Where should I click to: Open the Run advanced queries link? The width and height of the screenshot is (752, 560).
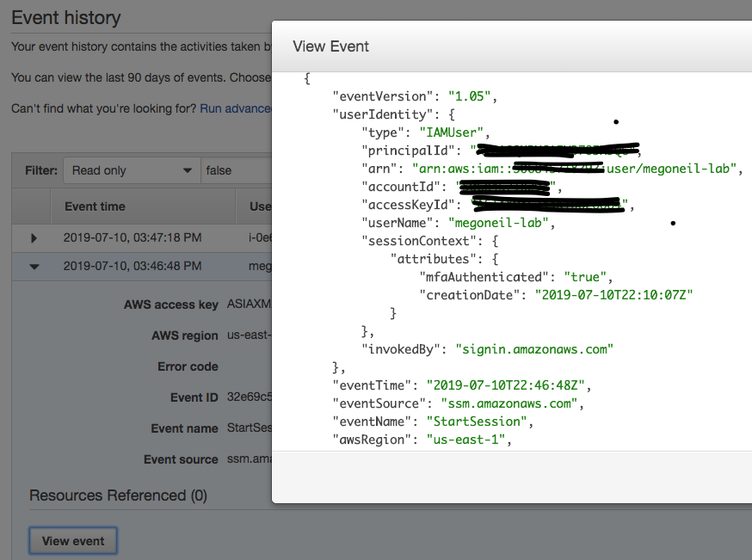click(236, 108)
